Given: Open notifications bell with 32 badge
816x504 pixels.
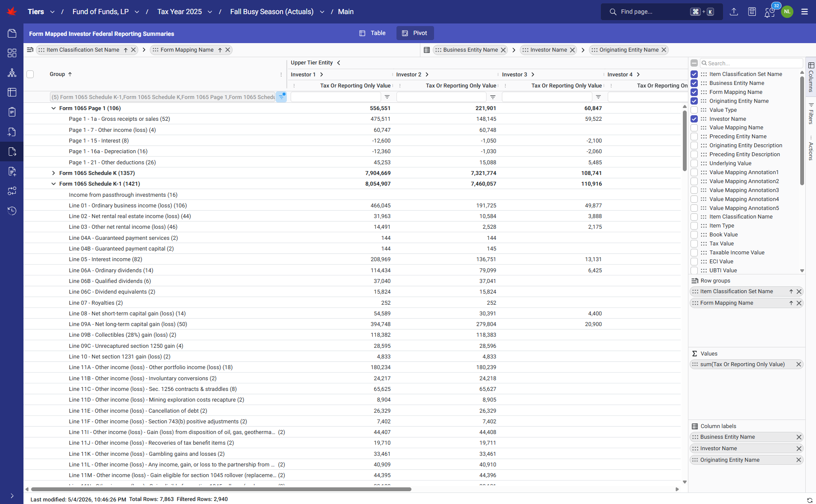Looking at the screenshot, I should tap(769, 12).
